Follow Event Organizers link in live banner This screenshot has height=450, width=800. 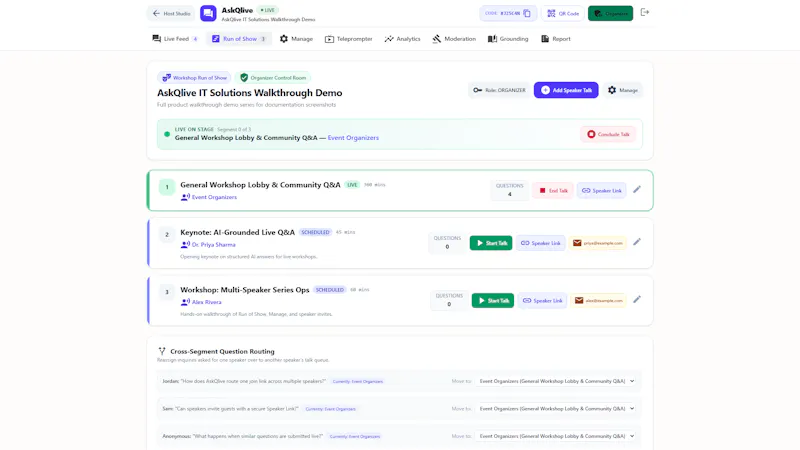click(353, 138)
